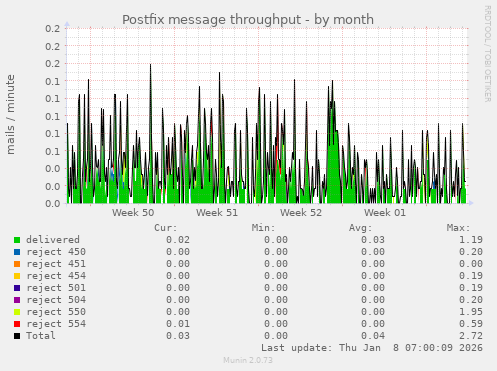
Task: Select the reject 550 Max value 1.95
Action: [x=471, y=312]
